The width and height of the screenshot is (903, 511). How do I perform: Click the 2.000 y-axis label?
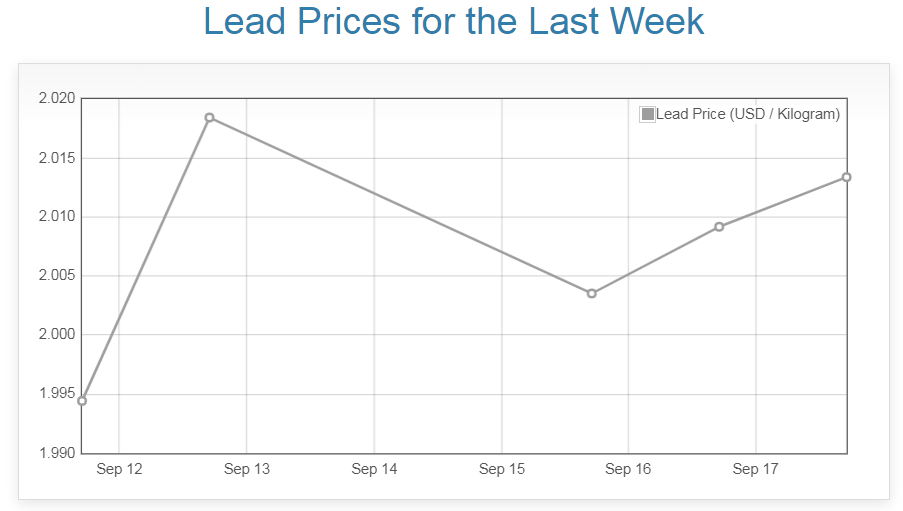click(57, 335)
